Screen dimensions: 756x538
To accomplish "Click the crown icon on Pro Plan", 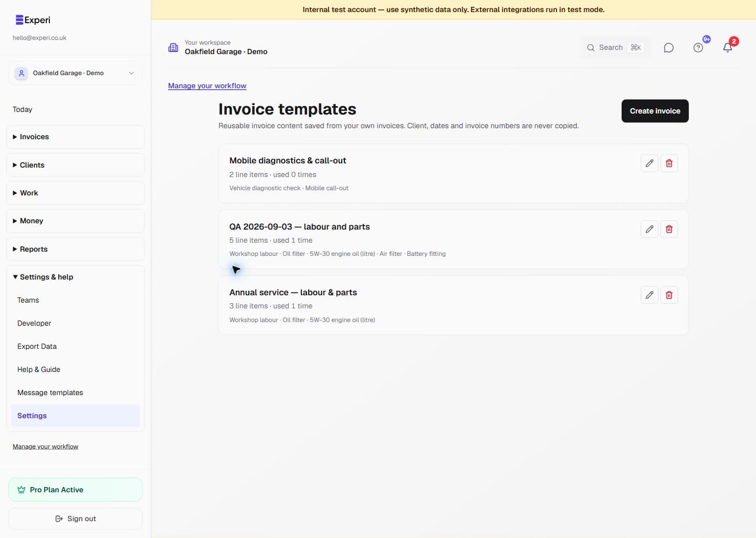I will click(21, 490).
